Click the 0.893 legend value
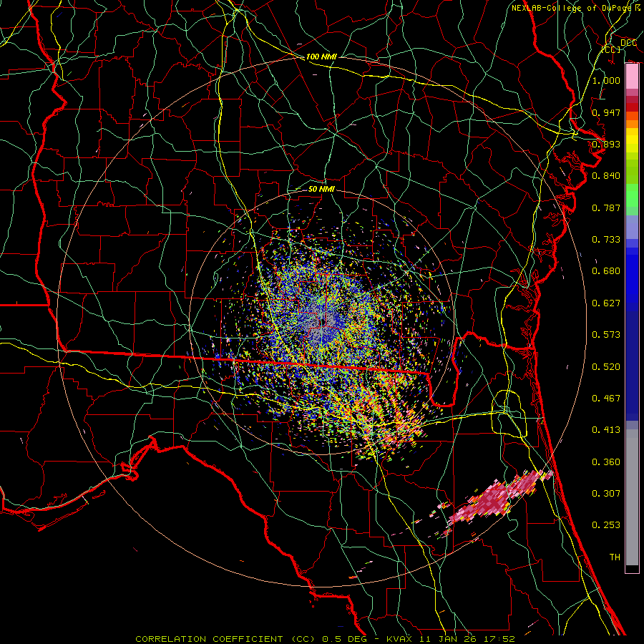The height and width of the screenshot is (644, 644). point(606,144)
